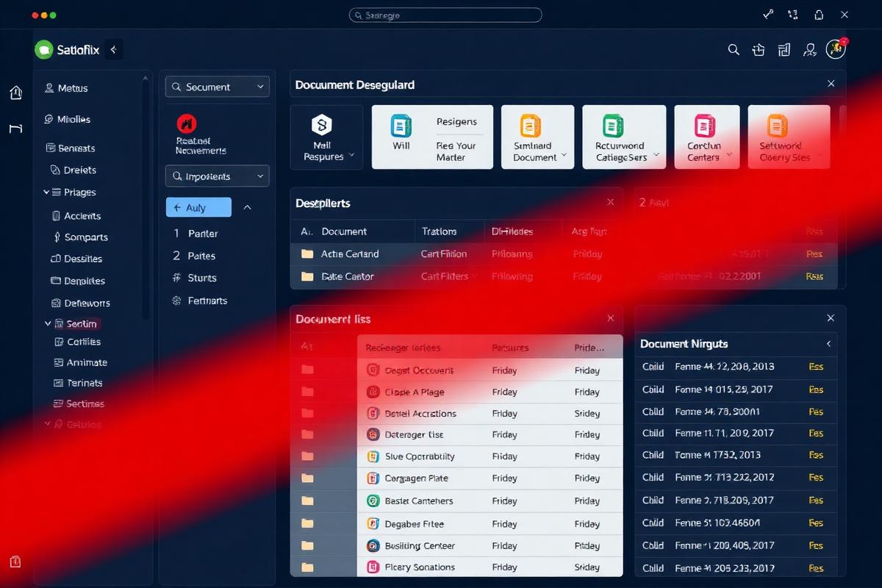Close the Document Desegulard panel
Viewport: 882px width, 588px height.
click(x=831, y=84)
